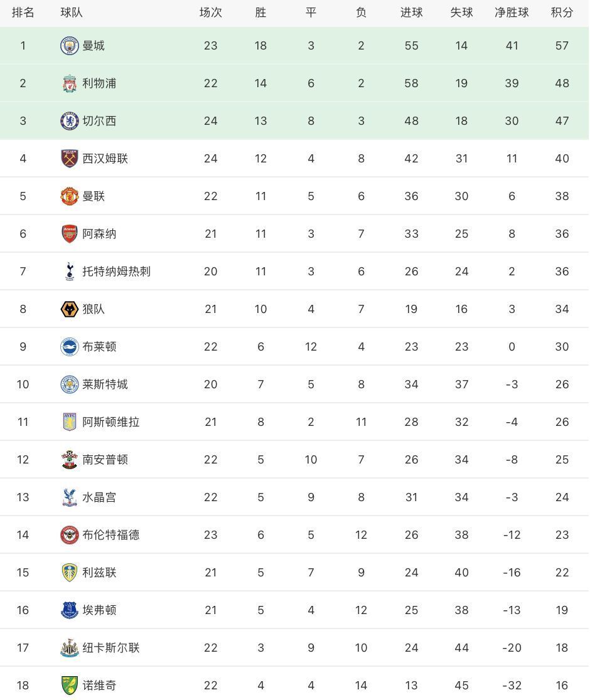Click the Leicester City crest

(69, 384)
